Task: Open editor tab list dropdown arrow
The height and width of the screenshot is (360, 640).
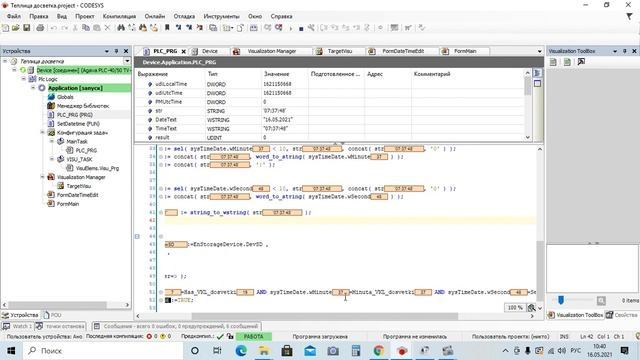Action: tap(539, 51)
